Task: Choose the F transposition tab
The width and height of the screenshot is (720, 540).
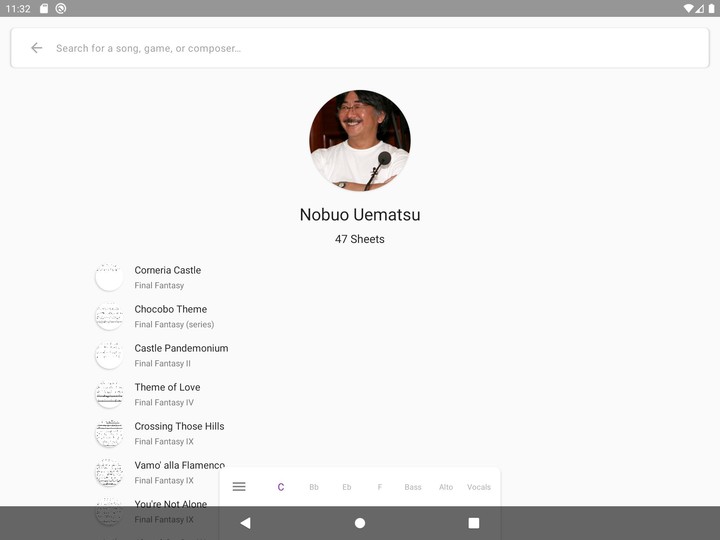Action: (380, 487)
